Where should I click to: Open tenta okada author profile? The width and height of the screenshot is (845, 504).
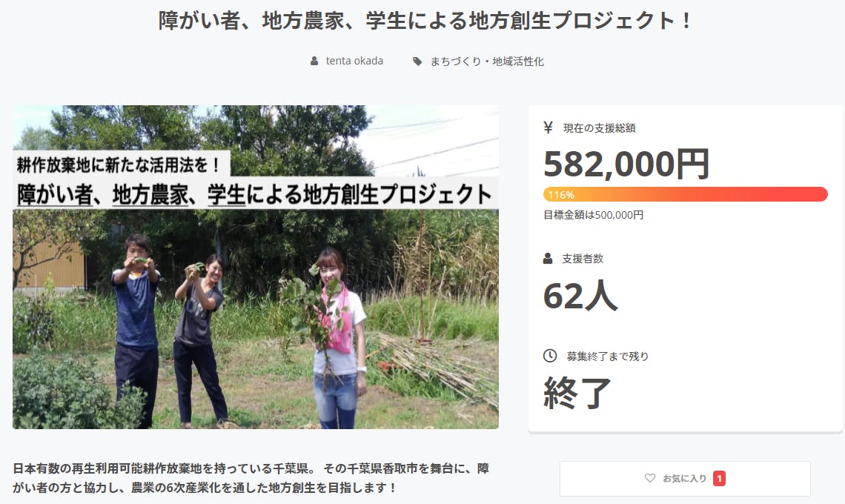point(354,61)
